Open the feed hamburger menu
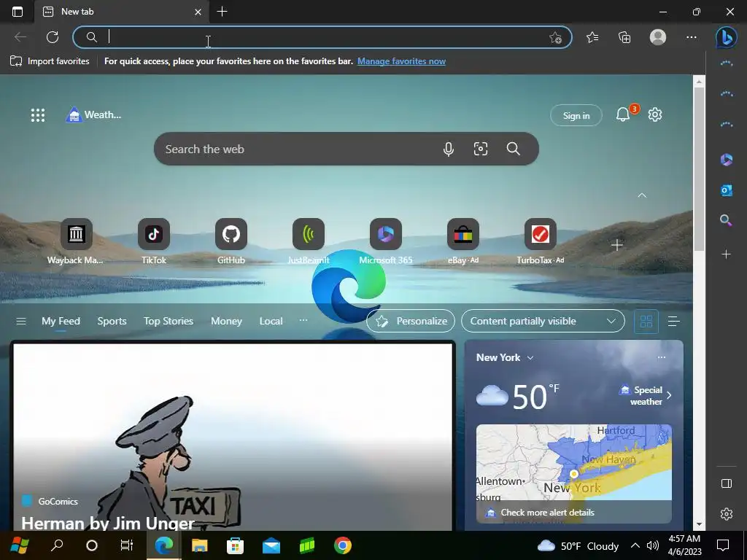 click(x=21, y=321)
